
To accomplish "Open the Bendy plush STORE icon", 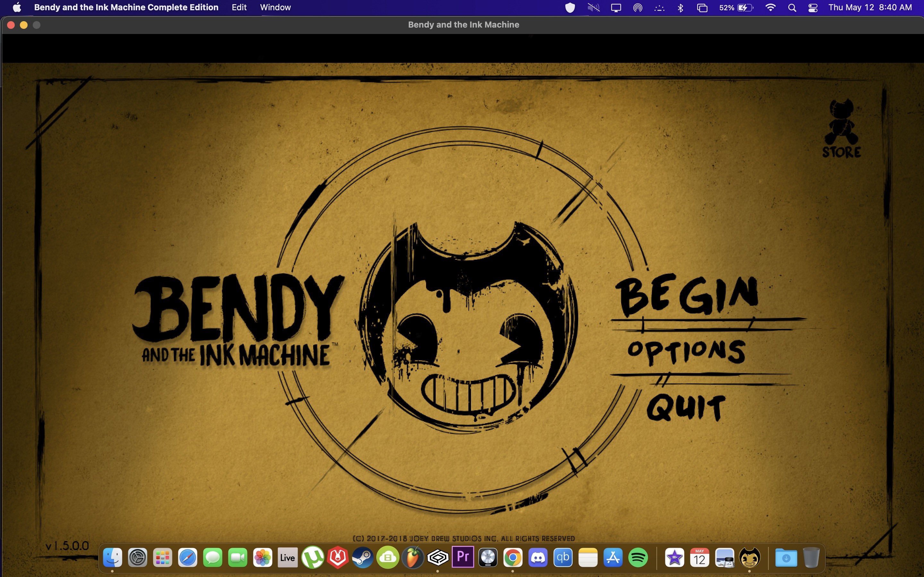I will (x=842, y=129).
